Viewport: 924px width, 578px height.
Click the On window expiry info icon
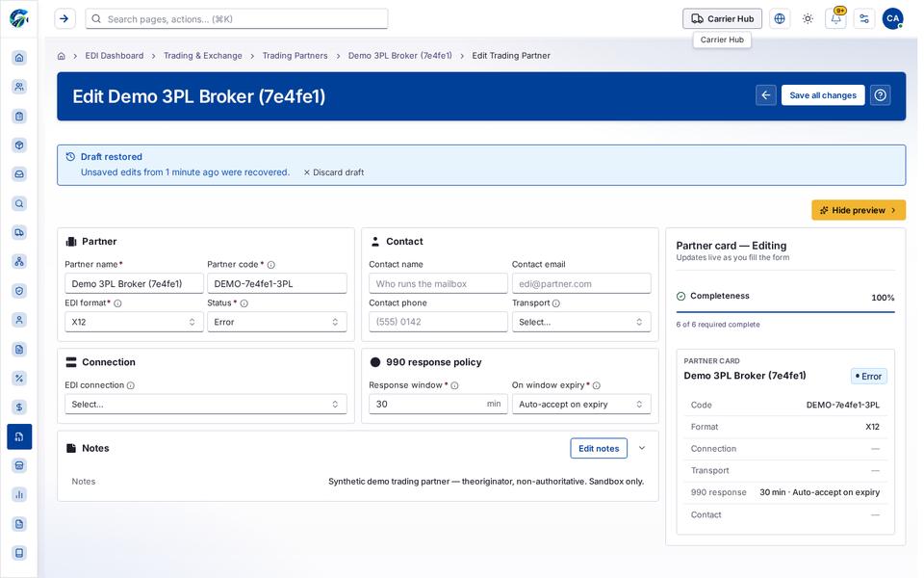[x=597, y=385]
